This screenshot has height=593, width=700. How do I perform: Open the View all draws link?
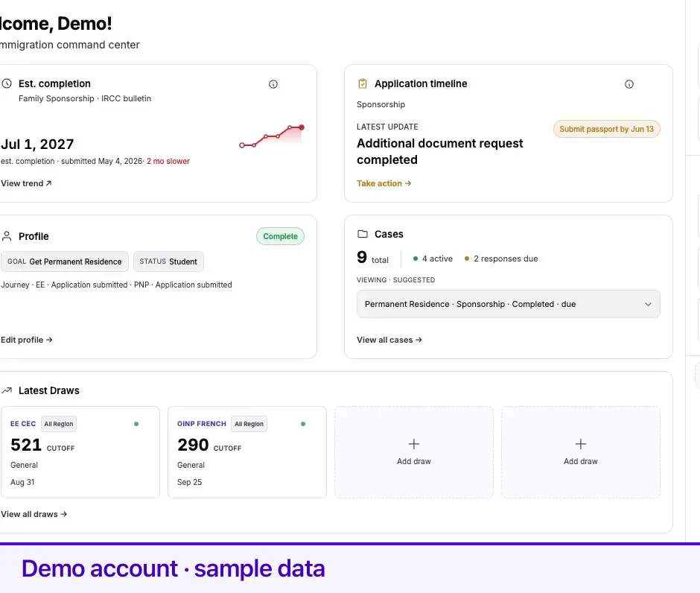tap(34, 514)
